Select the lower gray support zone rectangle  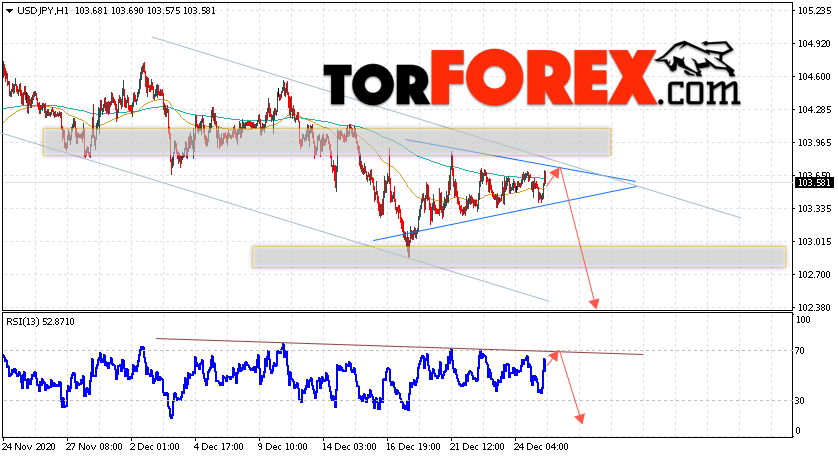(519, 257)
